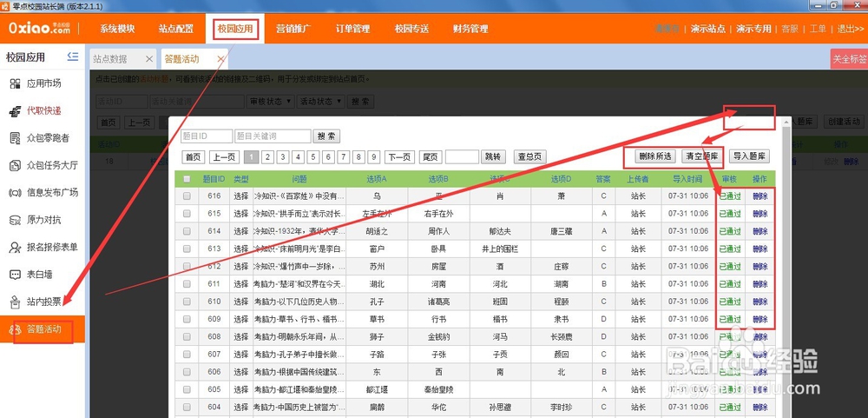Screen dimensions: 868x418
Task: Click the 题目关键词 input field
Action: (273, 136)
